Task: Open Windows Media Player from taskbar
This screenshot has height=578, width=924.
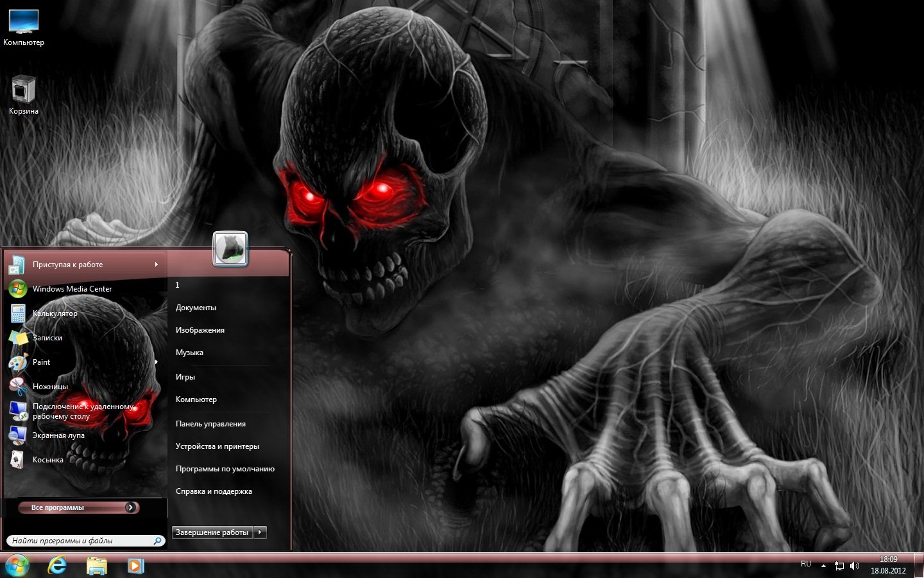Action: click(135, 565)
